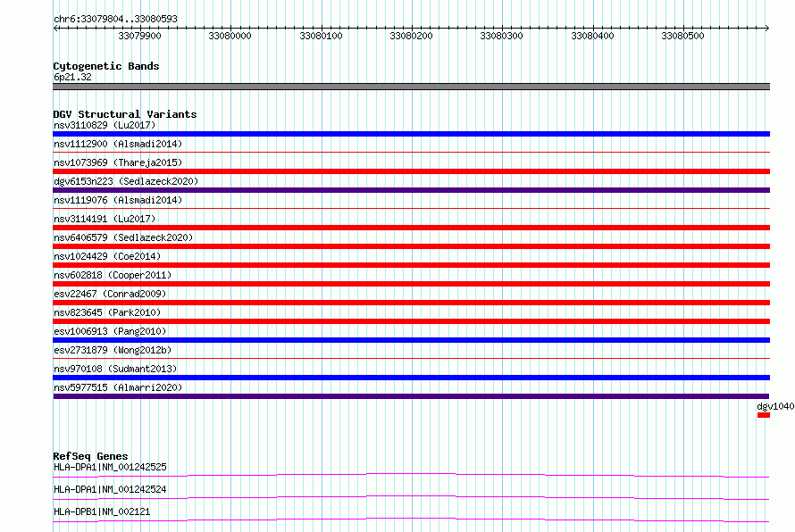Select the thin red nsv1119076 variant line

411,208
